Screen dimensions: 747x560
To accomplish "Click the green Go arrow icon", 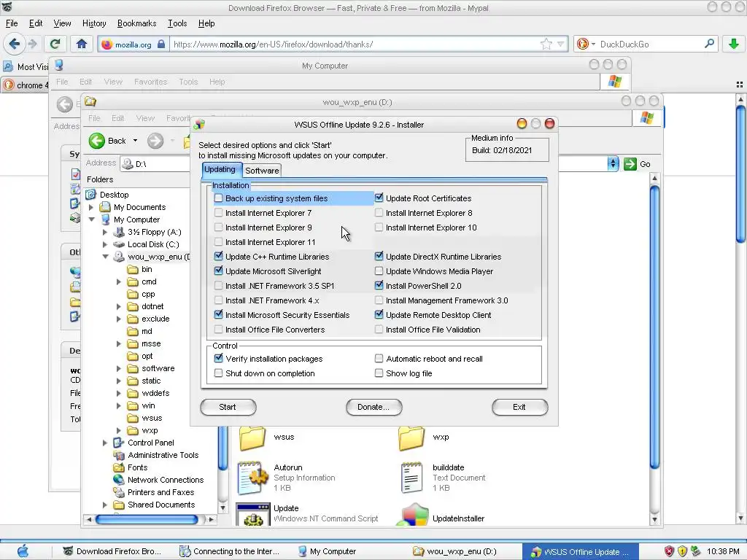I will (x=630, y=164).
